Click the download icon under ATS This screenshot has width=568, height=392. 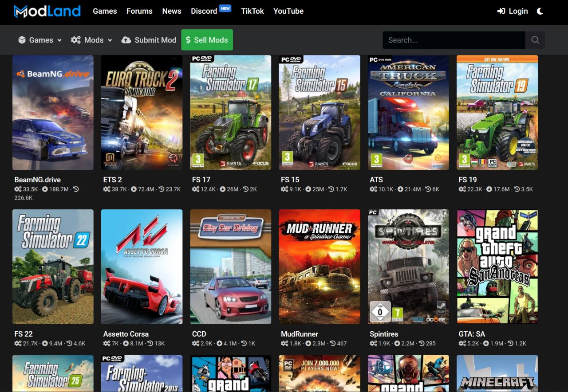coord(400,189)
